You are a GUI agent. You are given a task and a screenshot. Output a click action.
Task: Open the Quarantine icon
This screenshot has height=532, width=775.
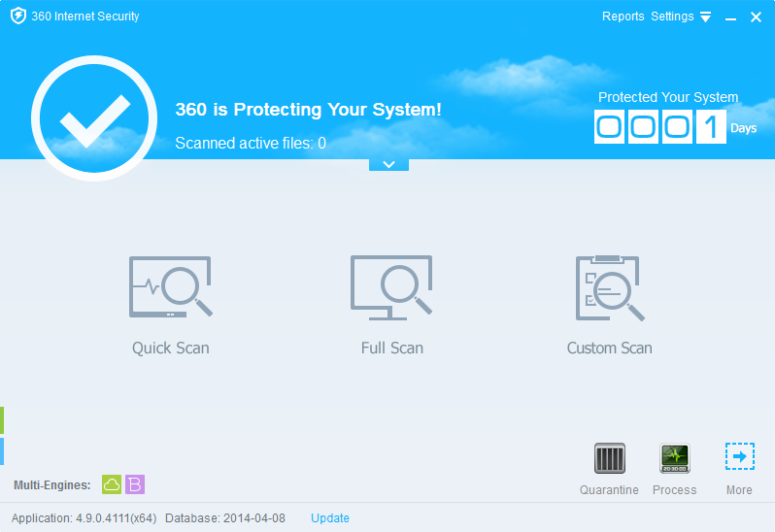click(x=609, y=458)
